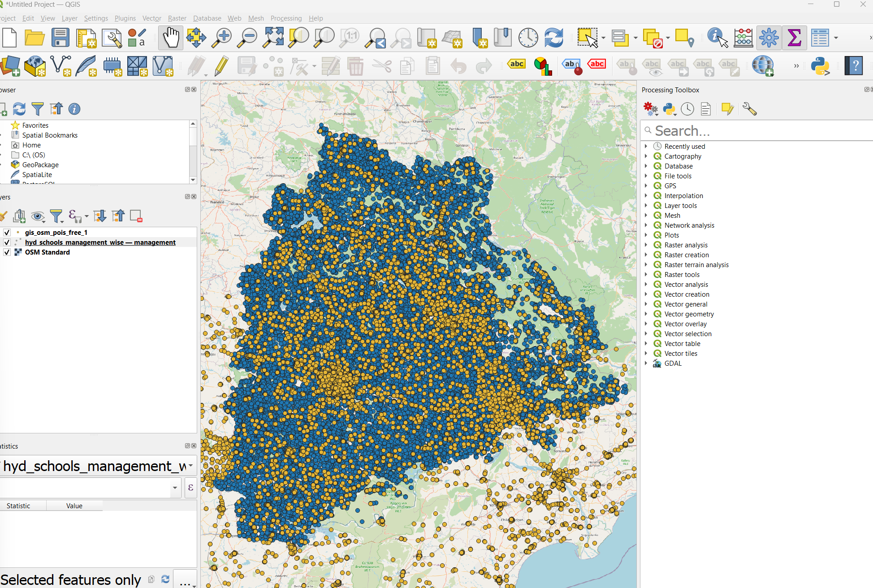873x588 pixels.
Task: Expand the Vector analysis toolbox group
Action: coord(646,285)
